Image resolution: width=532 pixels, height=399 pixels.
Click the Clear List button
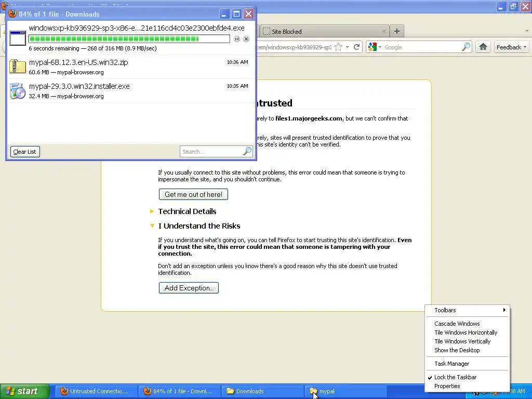pyautogui.click(x=25, y=152)
